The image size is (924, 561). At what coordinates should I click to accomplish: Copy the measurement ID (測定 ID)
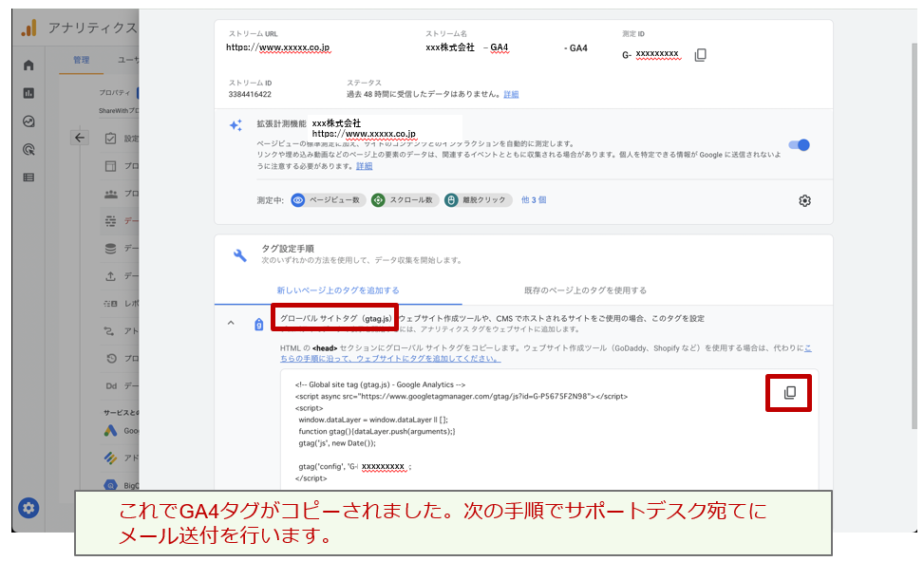[x=700, y=55]
